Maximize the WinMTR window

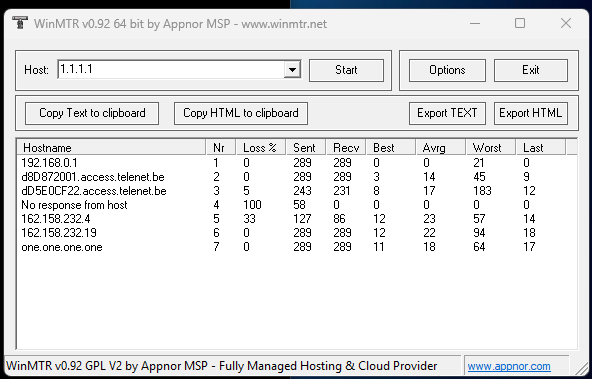520,23
